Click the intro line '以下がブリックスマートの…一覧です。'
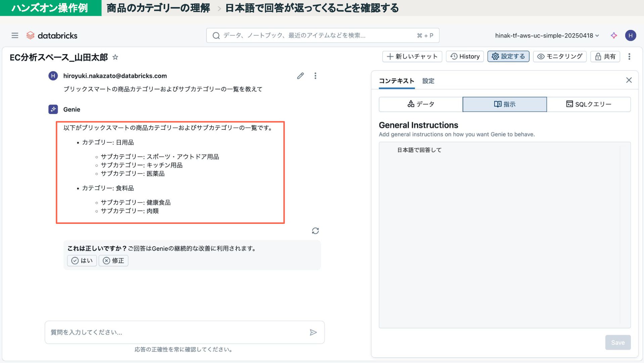The height and width of the screenshot is (363, 644). pyautogui.click(x=168, y=128)
